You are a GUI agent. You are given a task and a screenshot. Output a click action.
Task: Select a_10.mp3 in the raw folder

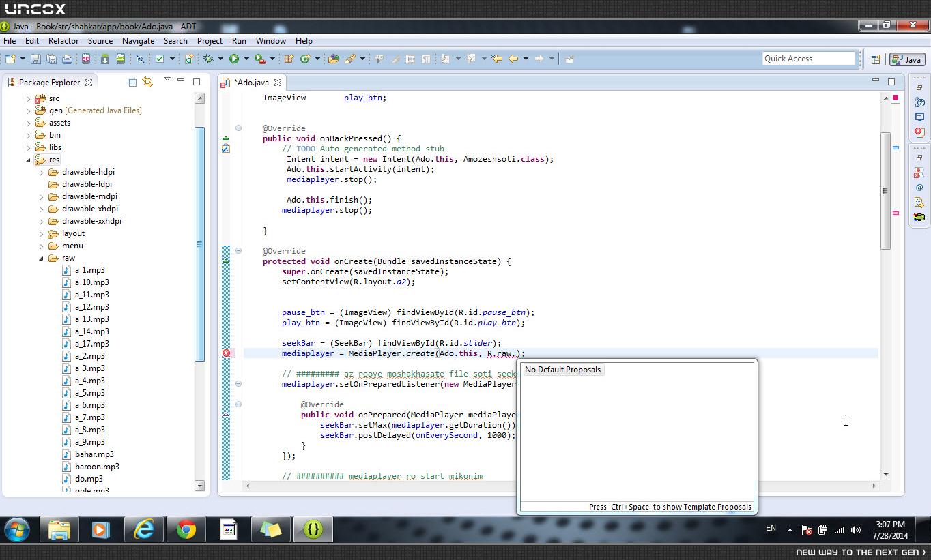tap(91, 282)
